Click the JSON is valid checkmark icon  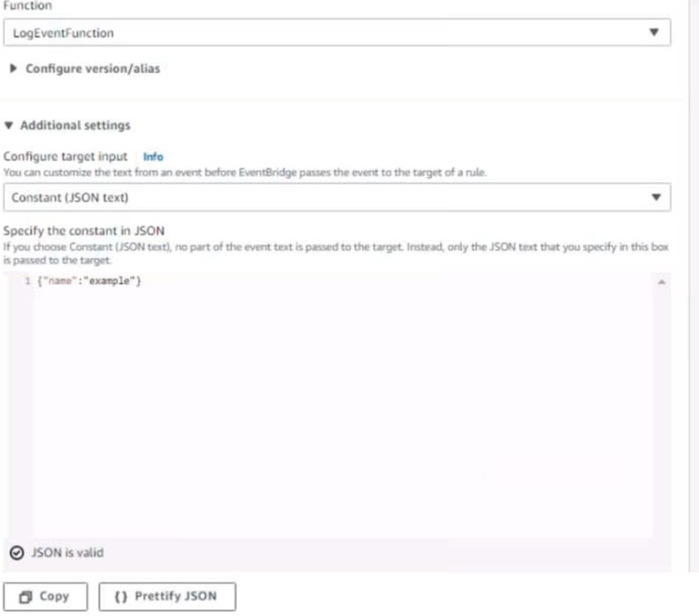17,553
